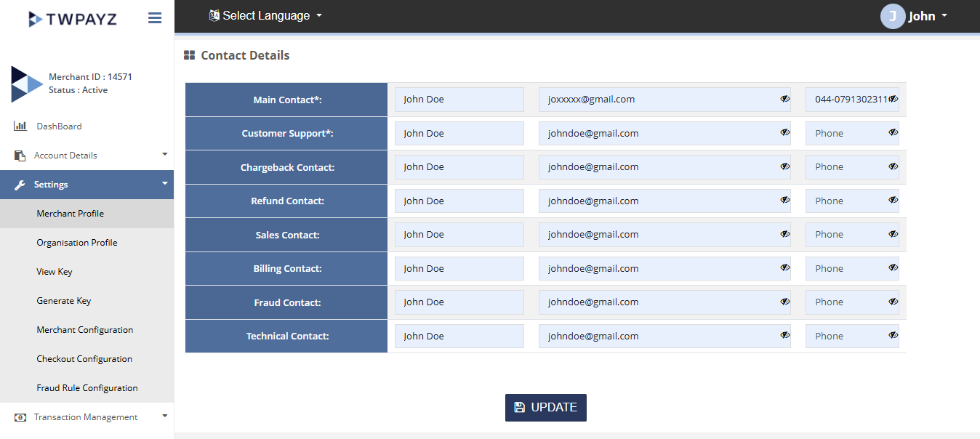Image resolution: width=980 pixels, height=439 pixels.
Task: Expand the Account Details submenu arrow
Action: pos(164,154)
